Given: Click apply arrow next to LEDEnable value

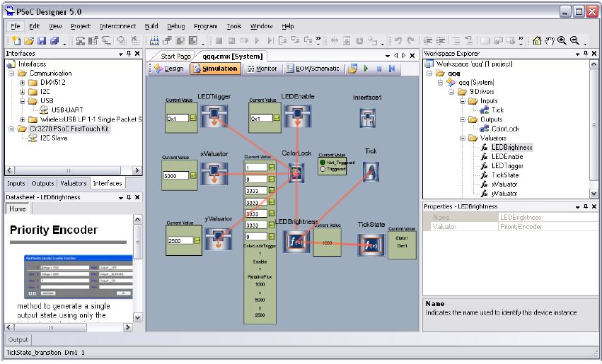Looking at the screenshot, I should coord(277,118).
